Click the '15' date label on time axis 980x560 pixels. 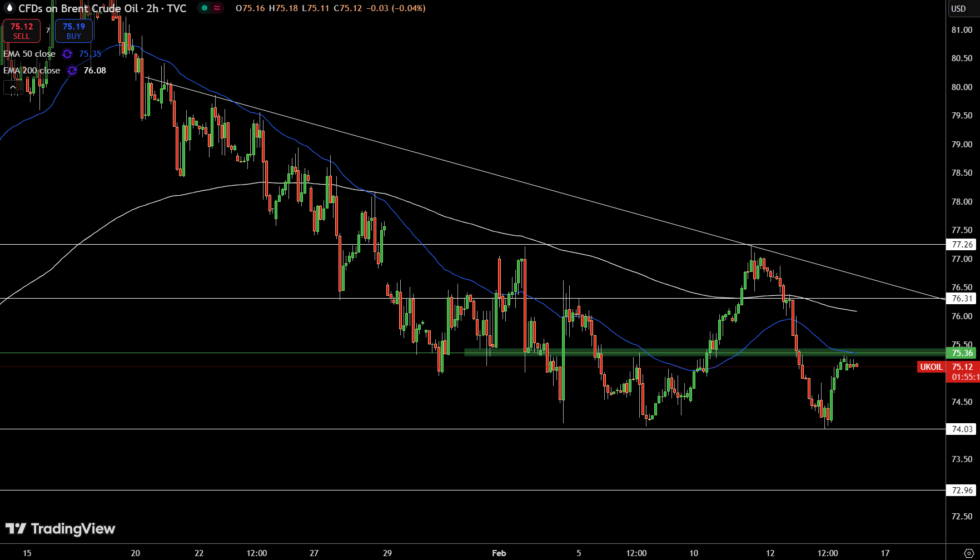click(27, 553)
